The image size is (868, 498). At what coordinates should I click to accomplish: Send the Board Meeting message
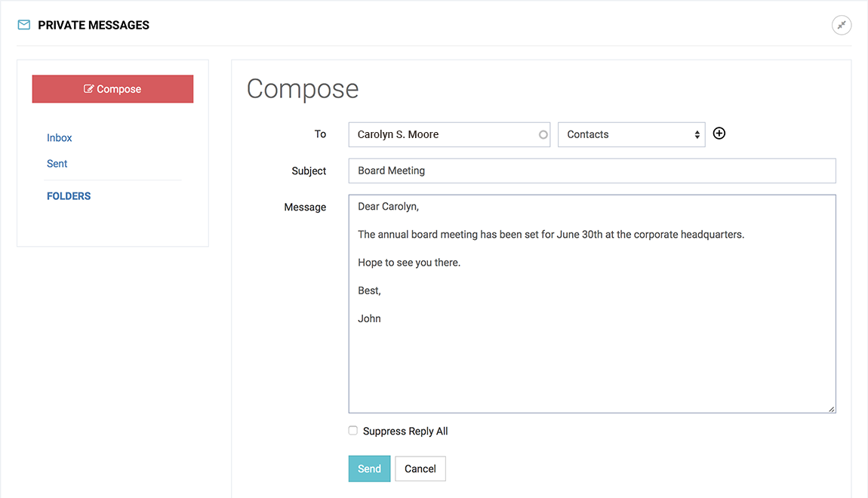(x=369, y=469)
